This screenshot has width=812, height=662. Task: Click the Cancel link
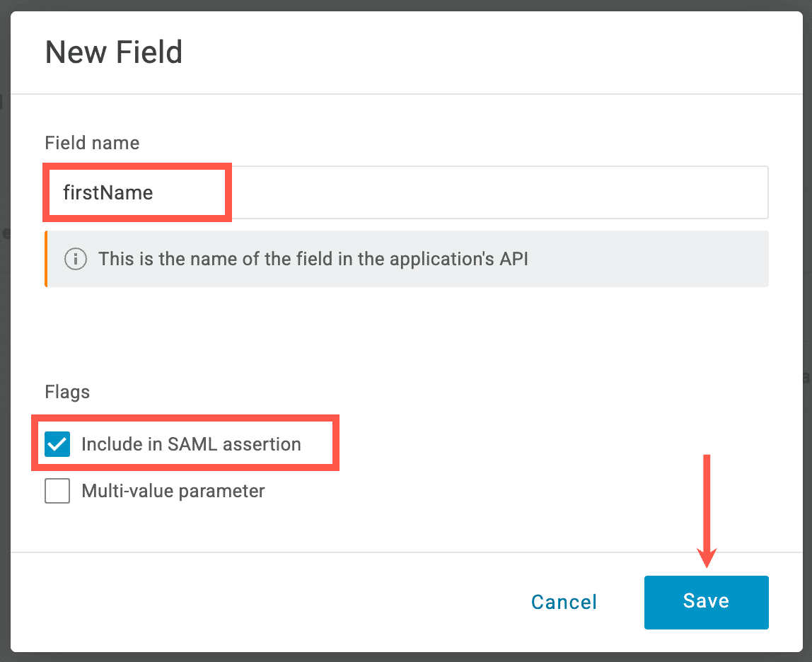(x=564, y=602)
